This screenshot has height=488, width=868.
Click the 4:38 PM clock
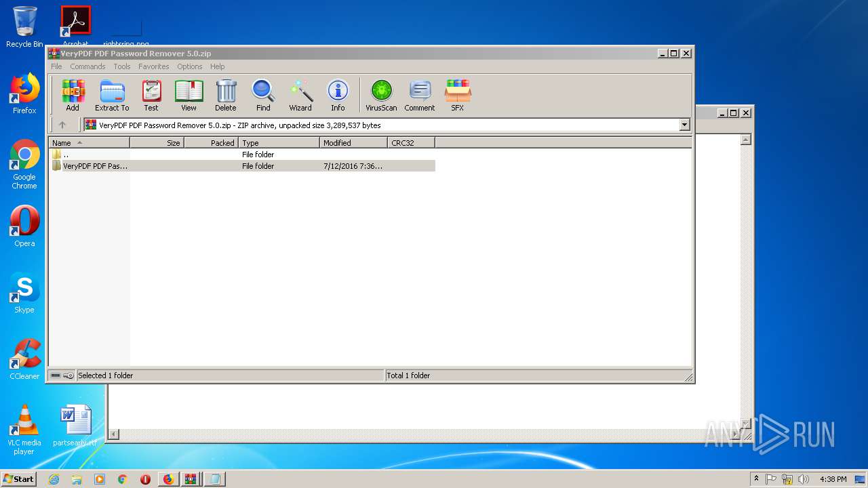833,479
